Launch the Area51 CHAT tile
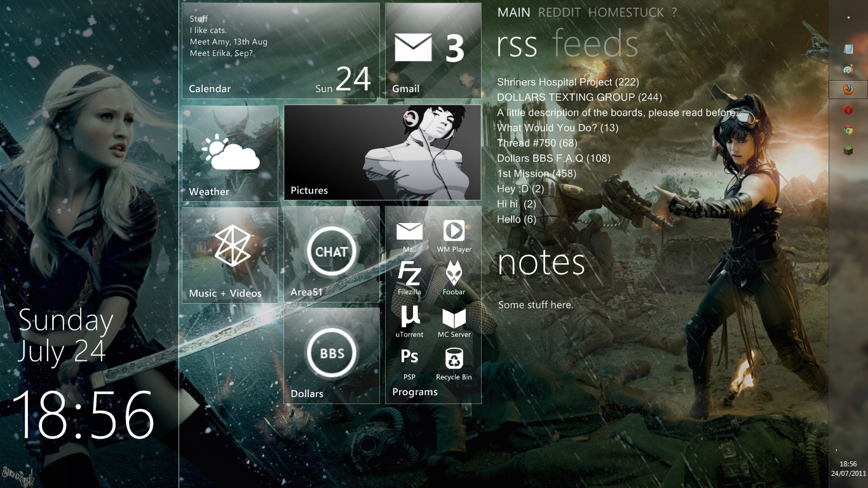 (332, 254)
